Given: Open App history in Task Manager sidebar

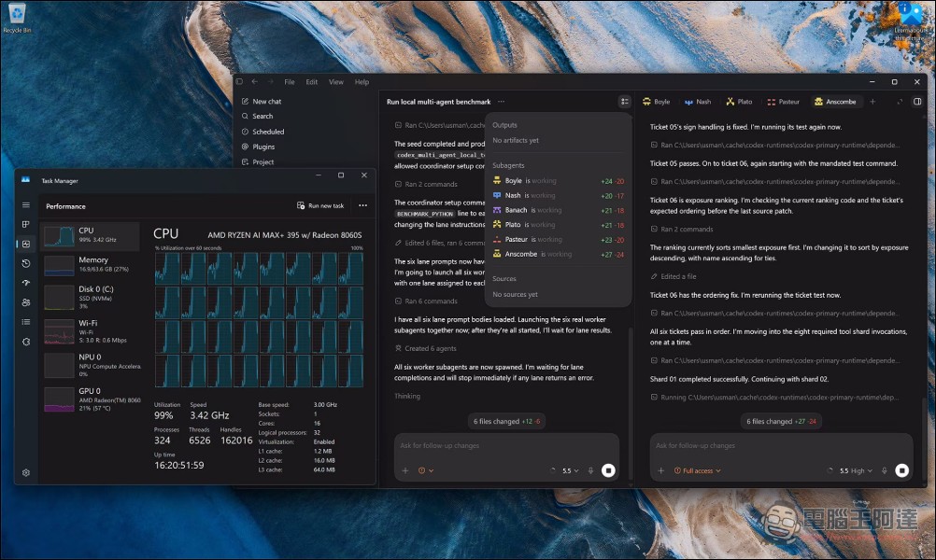Looking at the screenshot, I should (x=25, y=263).
